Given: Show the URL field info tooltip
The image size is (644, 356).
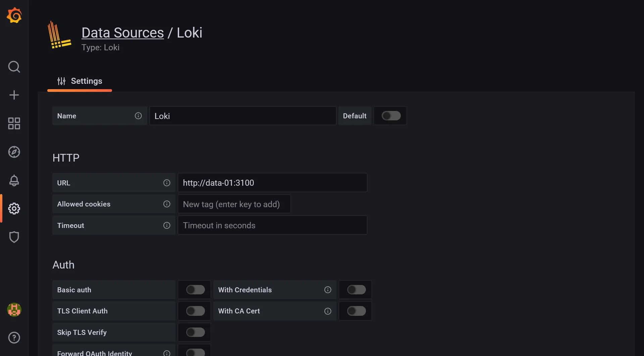Looking at the screenshot, I should tap(167, 183).
